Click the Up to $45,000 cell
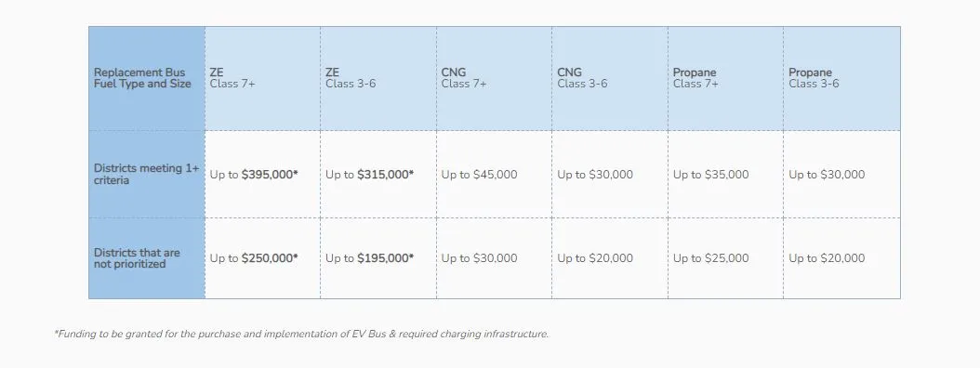Viewport: 980px width, 368px height. tap(480, 175)
